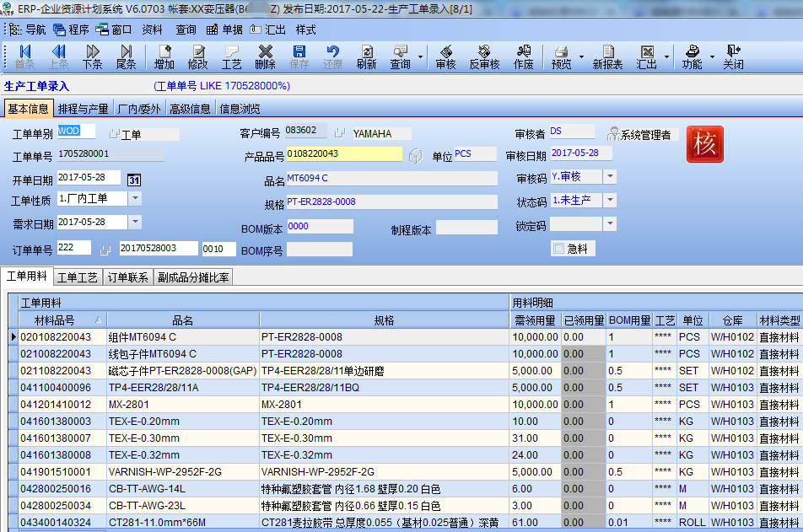803x532 pixels.
Task: Close the form with 关闭 icon
Action: coord(733,56)
